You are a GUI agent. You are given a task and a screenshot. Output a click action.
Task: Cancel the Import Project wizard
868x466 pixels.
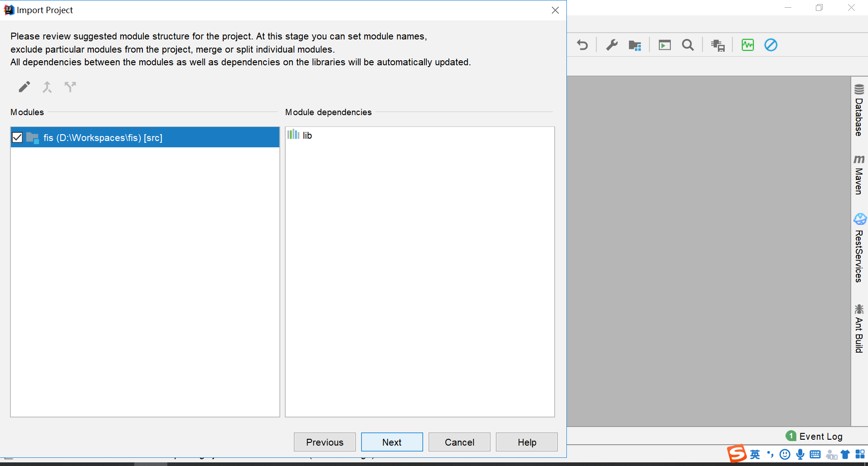[x=459, y=442]
